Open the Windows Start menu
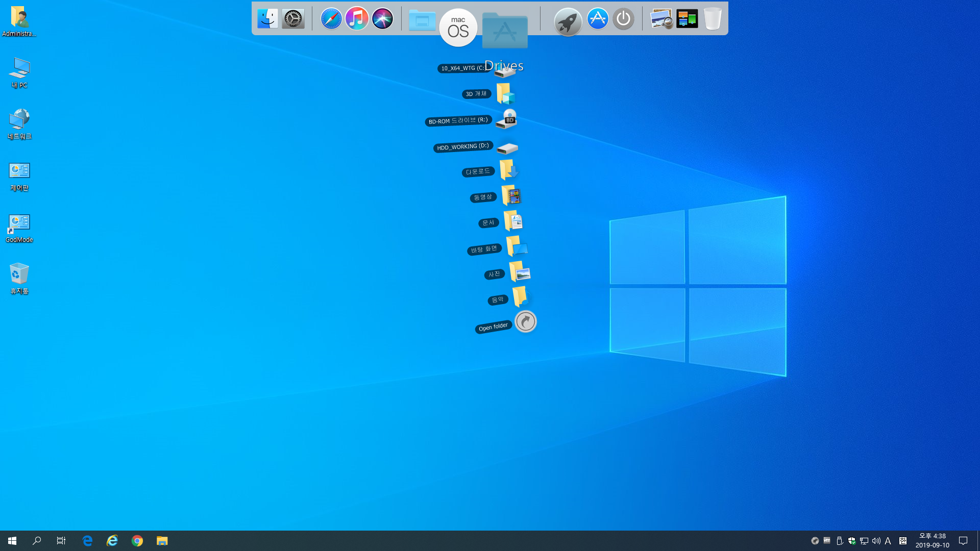Image resolution: width=980 pixels, height=551 pixels. tap(12, 541)
